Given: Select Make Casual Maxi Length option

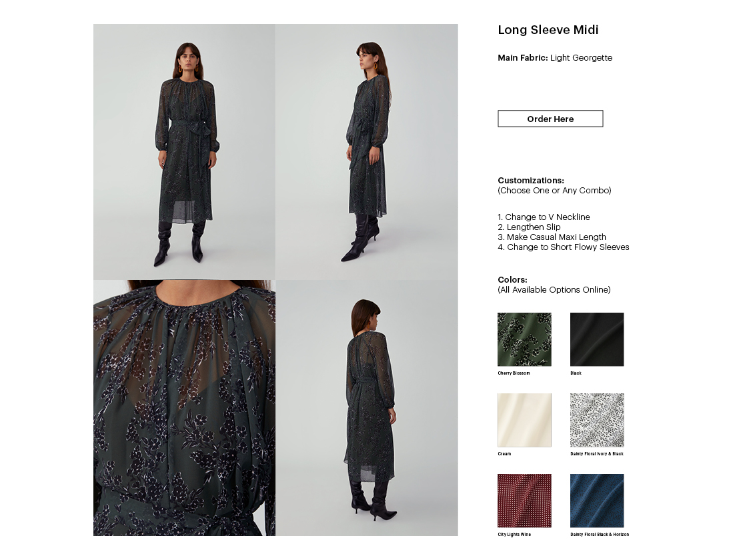Looking at the screenshot, I should pyautogui.click(x=552, y=237).
